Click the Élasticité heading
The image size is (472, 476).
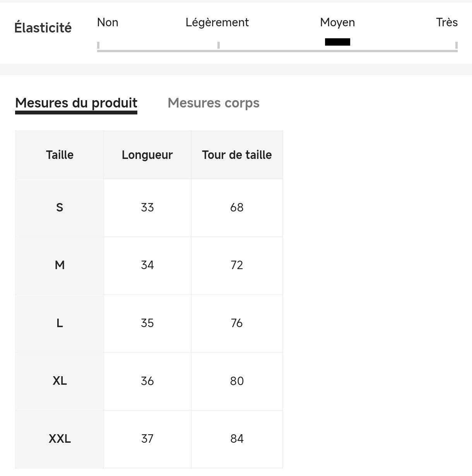point(43,28)
